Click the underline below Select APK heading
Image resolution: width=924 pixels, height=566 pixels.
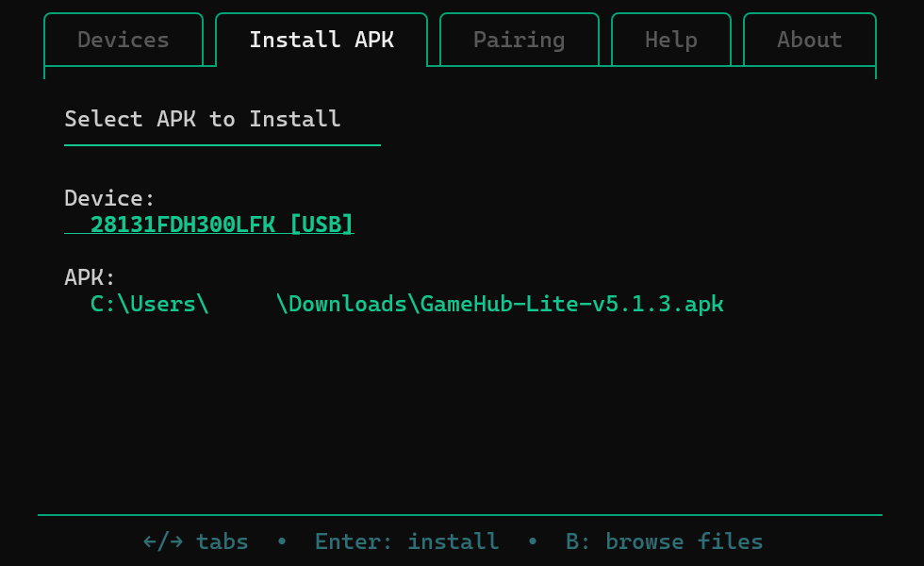[x=223, y=143]
